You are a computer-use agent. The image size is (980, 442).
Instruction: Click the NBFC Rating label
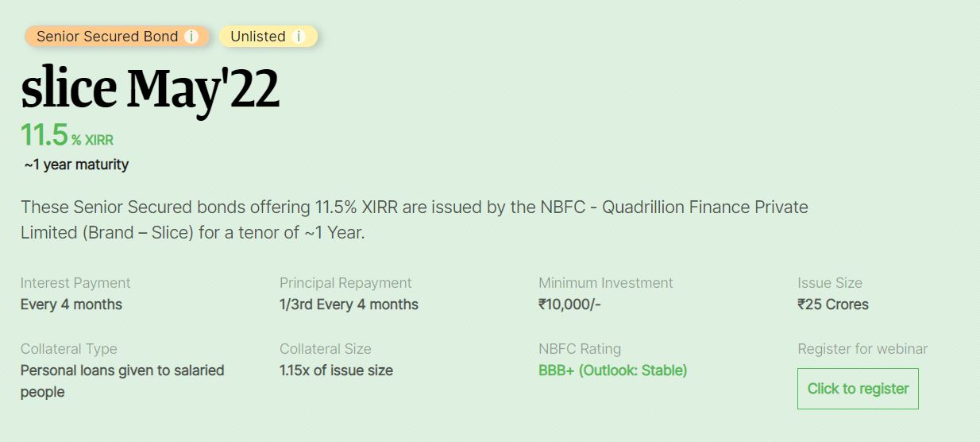coord(580,349)
